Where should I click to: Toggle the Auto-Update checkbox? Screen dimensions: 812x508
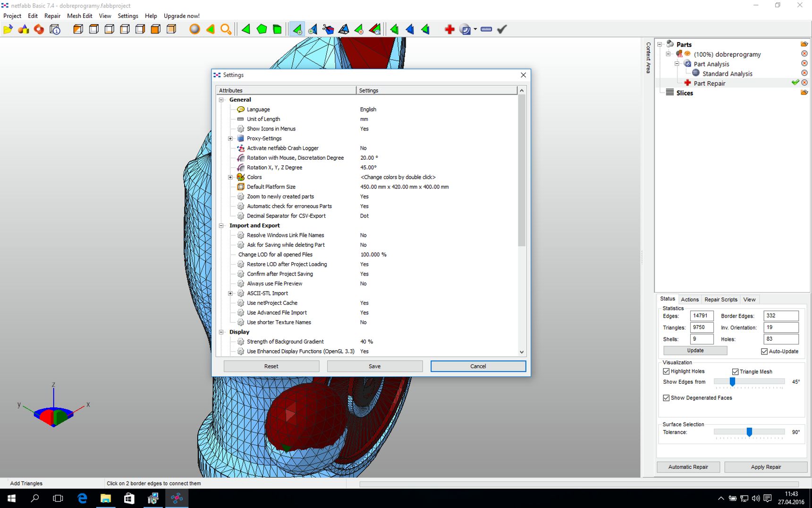[764, 351]
